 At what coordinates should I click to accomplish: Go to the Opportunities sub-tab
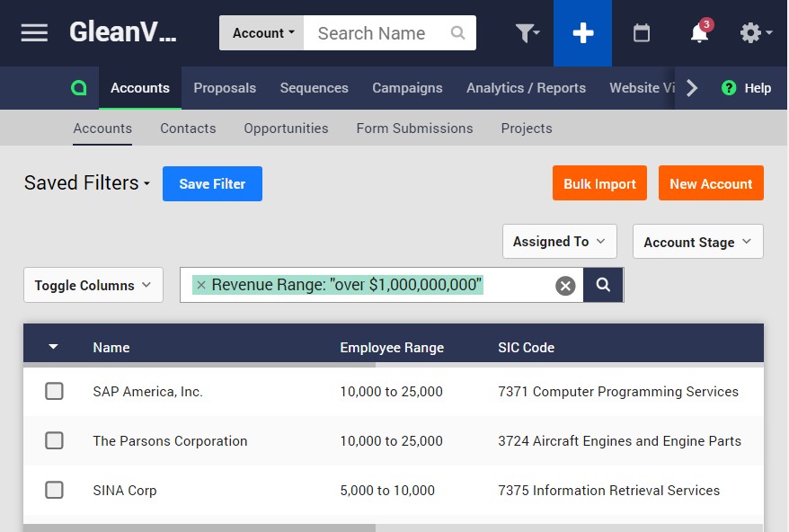(286, 129)
